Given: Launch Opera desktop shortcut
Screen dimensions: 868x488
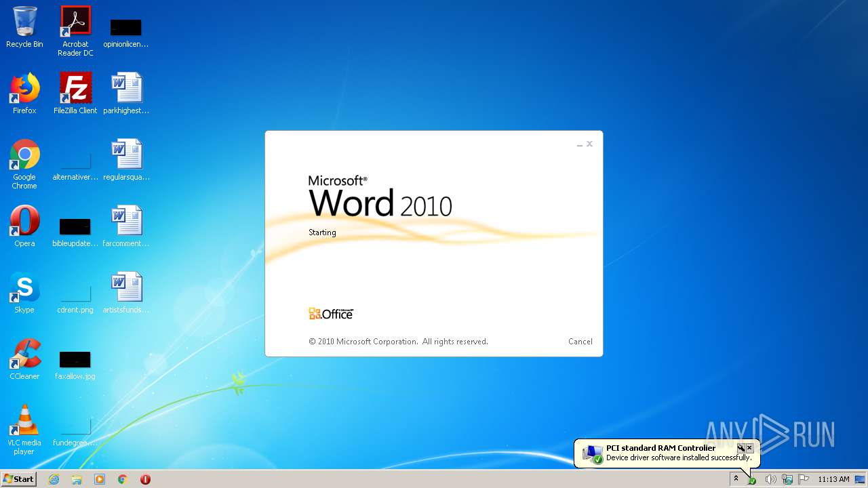Looking at the screenshot, I should [x=24, y=226].
